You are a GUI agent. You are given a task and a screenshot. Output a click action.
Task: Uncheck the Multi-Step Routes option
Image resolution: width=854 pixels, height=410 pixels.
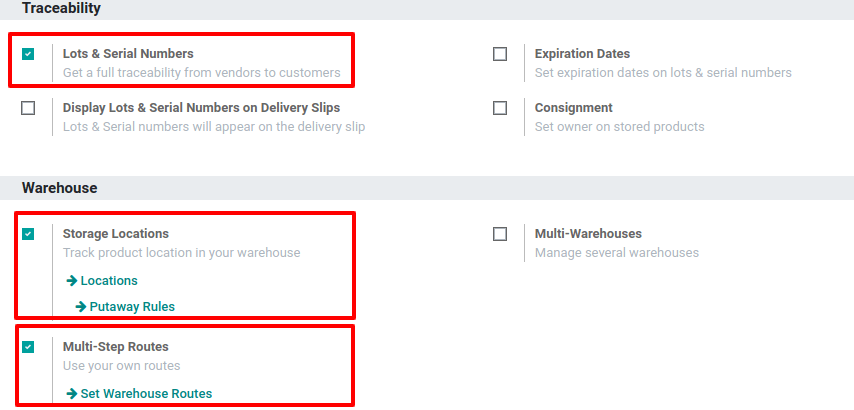coord(28,347)
